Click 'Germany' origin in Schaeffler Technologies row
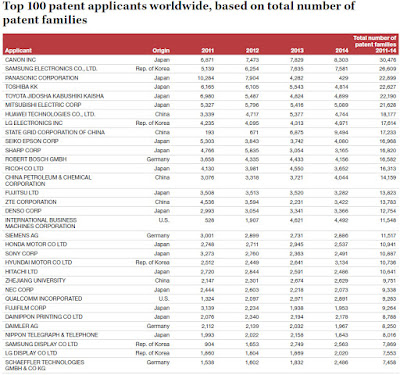This screenshot has height=375, width=400. [158, 362]
